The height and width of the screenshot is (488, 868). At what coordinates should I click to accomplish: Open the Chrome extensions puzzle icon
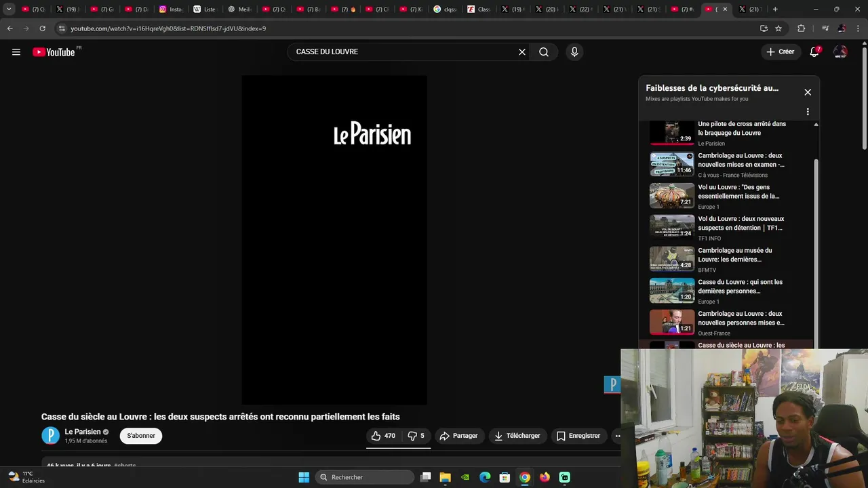coord(801,28)
